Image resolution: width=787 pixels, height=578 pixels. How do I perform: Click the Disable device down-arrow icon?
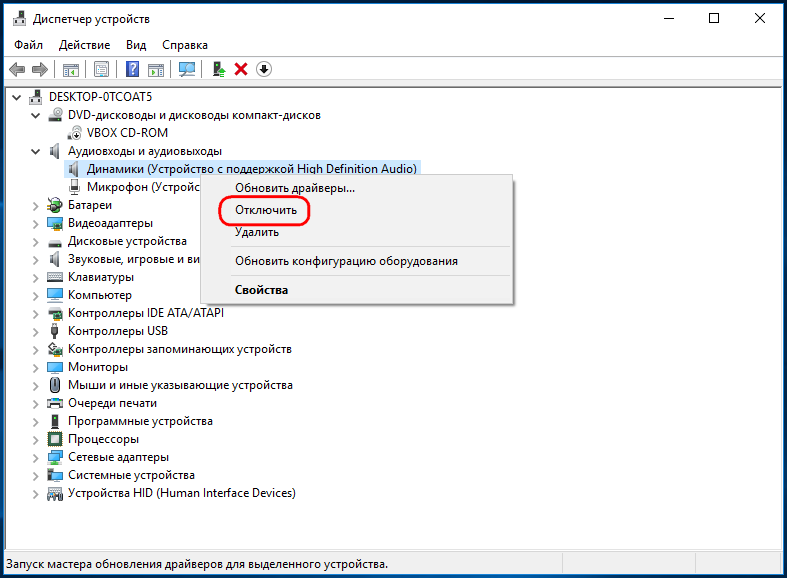click(264, 69)
